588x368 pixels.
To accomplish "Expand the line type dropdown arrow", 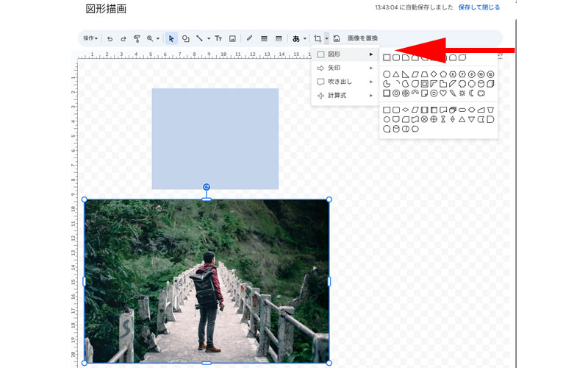I will [x=209, y=39].
